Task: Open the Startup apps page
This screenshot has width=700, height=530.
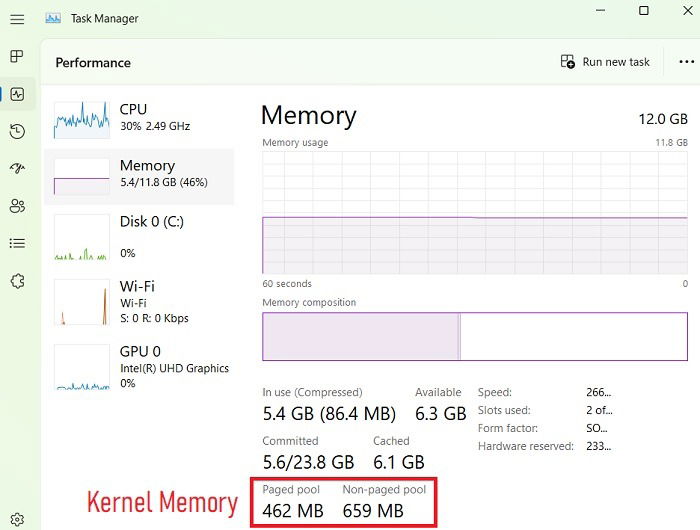Action: pyautogui.click(x=17, y=168)
